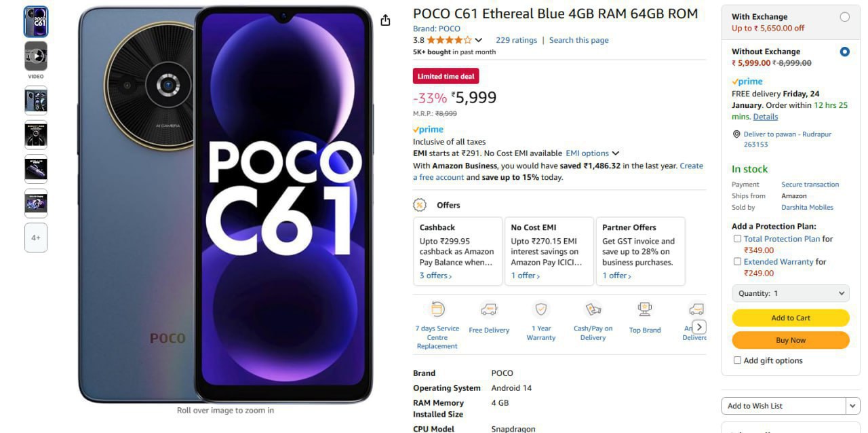Open the 229 ratings link

point(516,40)
